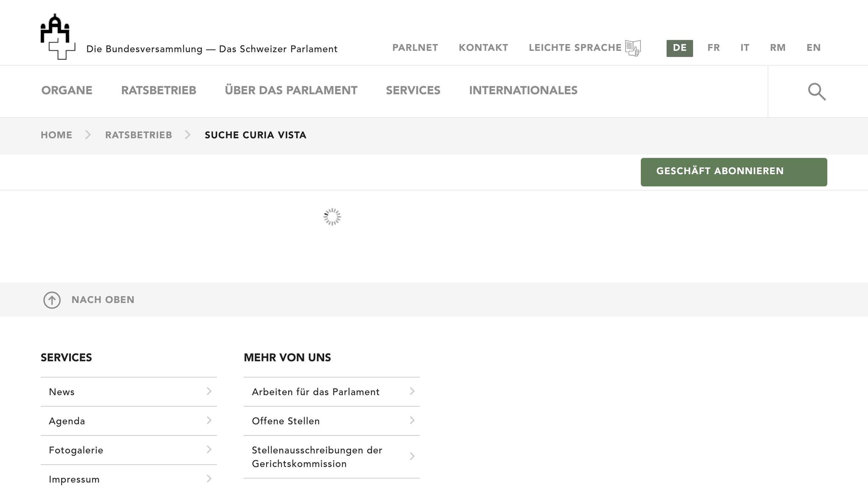Switch language to DE

tap(679, 48)
